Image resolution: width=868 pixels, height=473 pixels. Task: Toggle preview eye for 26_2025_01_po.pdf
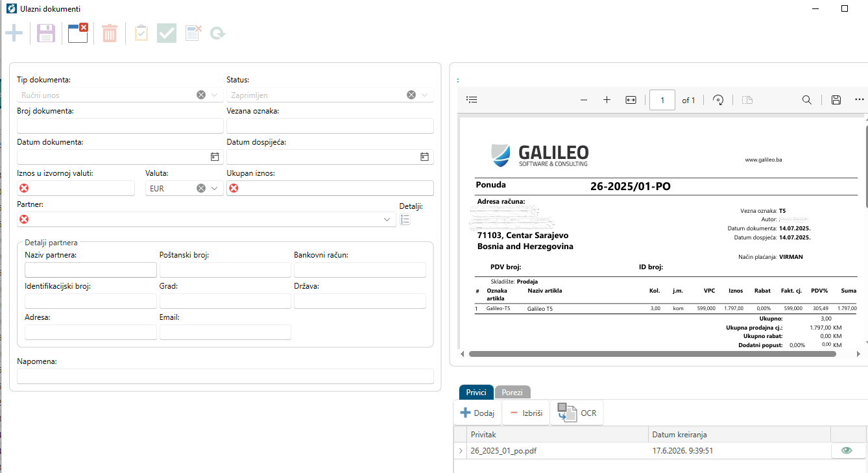coord(846,450)
